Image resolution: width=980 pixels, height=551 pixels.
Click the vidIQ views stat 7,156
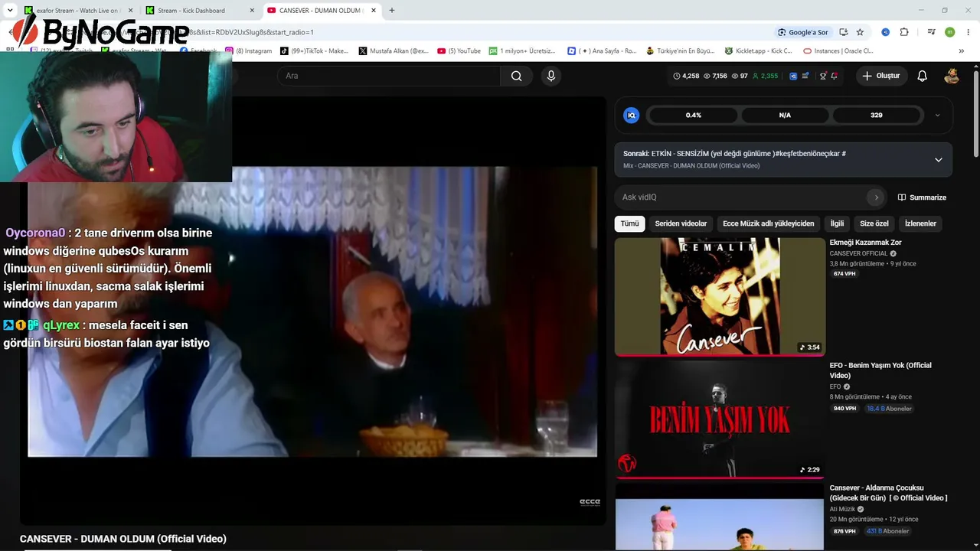(715, 76)
